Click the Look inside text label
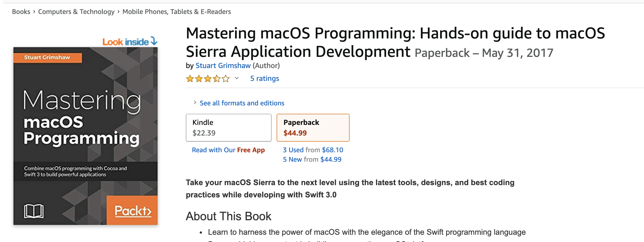Viewport: 644px width, 242px height. tap(125, 42)
